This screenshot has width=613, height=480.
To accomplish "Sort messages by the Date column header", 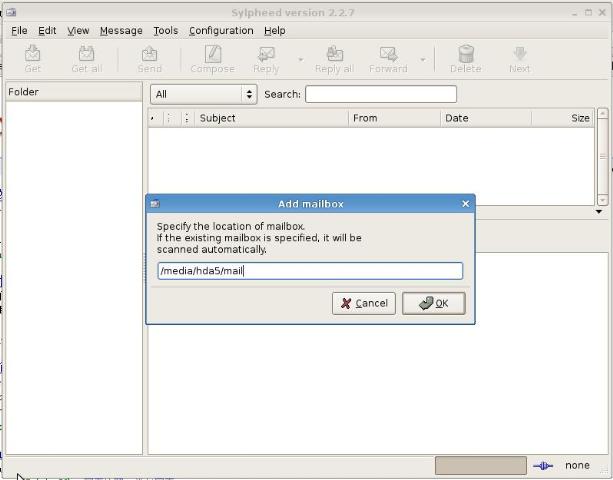I will click(486, 118).
